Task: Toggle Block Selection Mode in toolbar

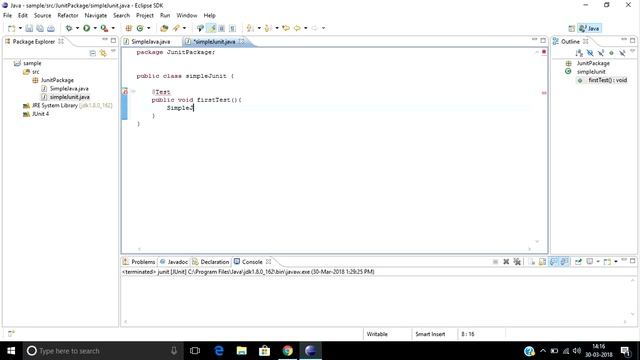Action: point(222,28)
